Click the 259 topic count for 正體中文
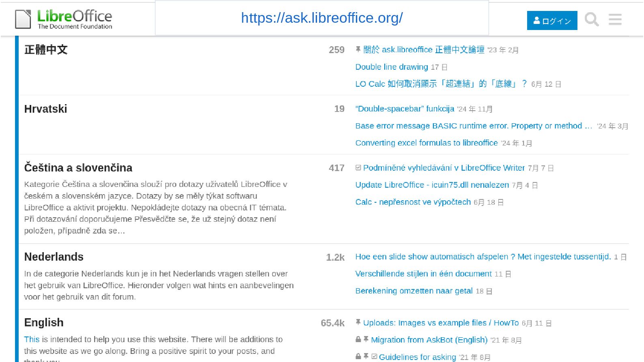The width and height of the screenshot is (644, 362). point(336,50)
